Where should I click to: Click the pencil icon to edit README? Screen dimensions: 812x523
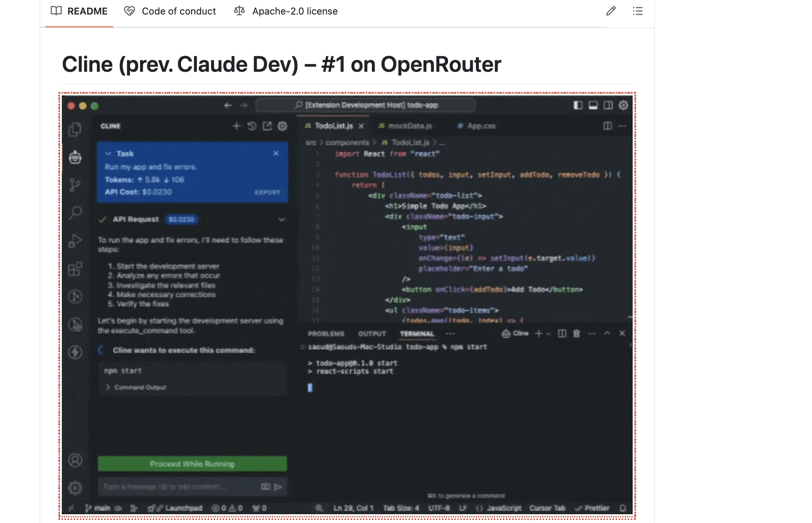(x=611, y=11)
